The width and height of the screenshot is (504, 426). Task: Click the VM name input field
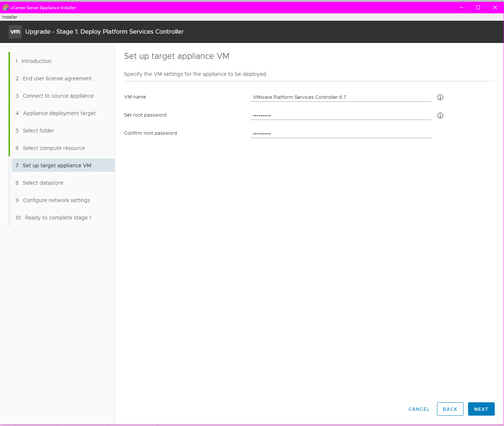pyautogui.click(x=341, y=97)
